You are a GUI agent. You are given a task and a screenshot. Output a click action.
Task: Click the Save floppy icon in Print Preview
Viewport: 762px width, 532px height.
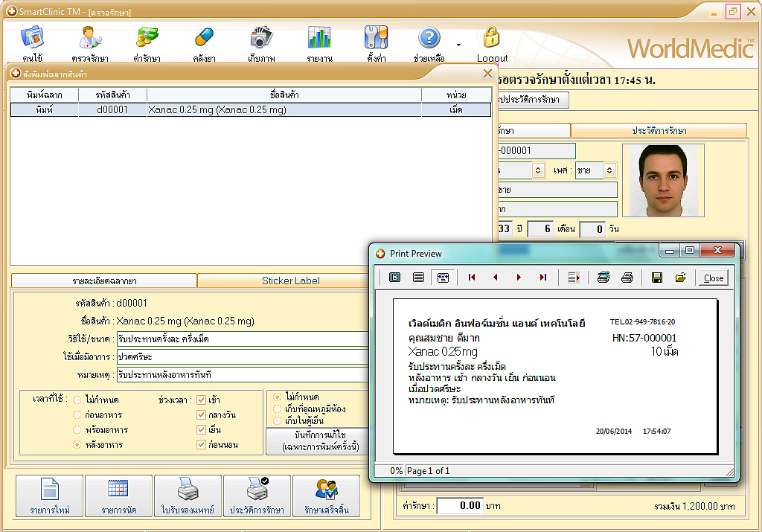[656, 278]
